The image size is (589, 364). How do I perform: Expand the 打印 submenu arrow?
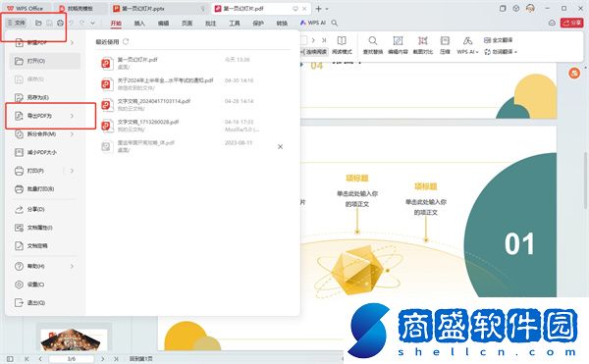[x=72, y=171]
